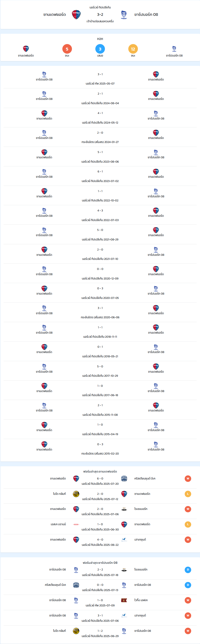Screen dimensions: 200x644
Task: Click the Sandefjord crest in match header
Action: click(x=76, y=15)
